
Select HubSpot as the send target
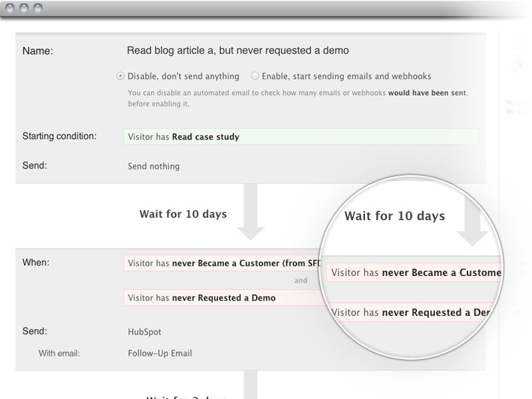pyautogui.click(x=144, y=331)
